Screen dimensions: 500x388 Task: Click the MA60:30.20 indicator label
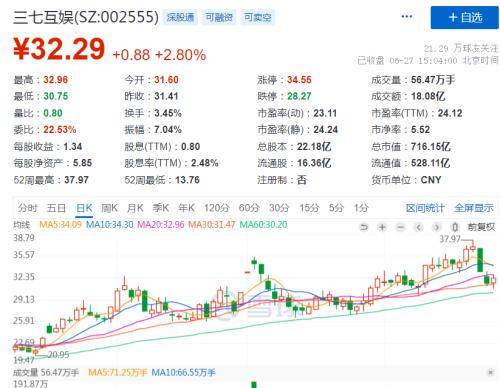(x=263, y=224)
